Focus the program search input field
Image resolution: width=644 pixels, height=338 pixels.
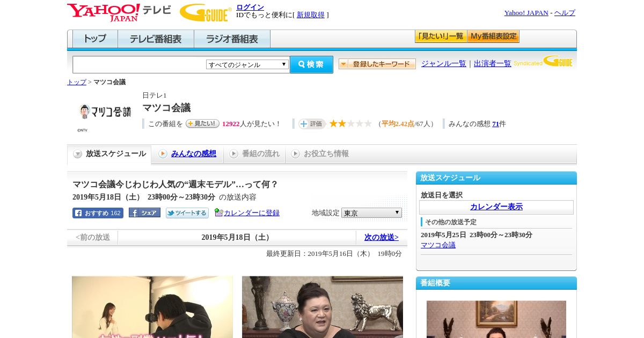[140, 65]
